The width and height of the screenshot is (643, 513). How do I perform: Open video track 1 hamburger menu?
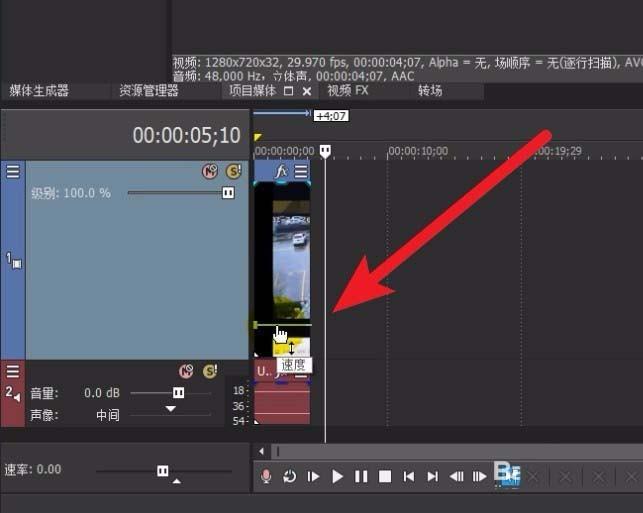pyautogui.click(x=13, y=171)
